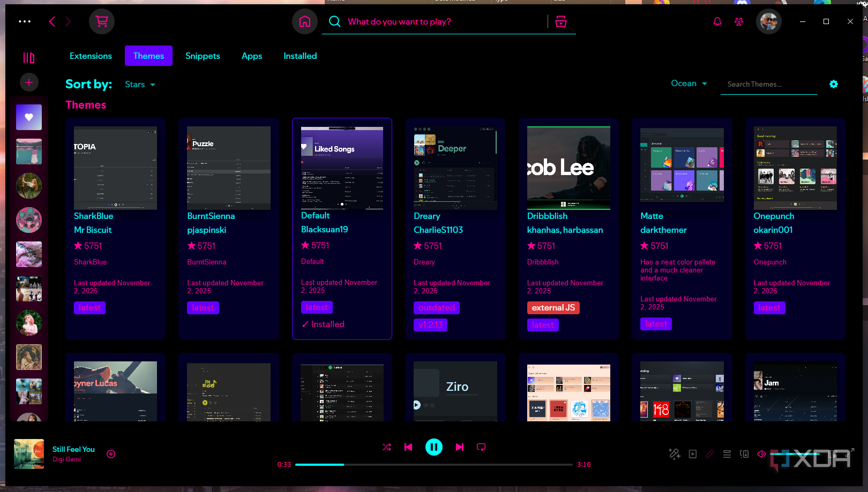The image size is (868, 492).
Task: Navigate back with the left arrow
Action: (52, 21)
